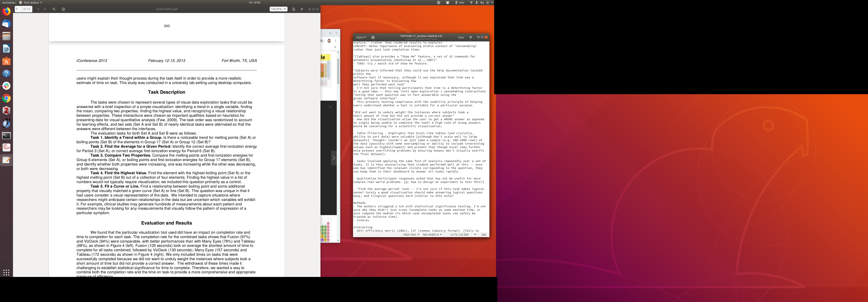This screenshot has width=868, height=302.
Task: Click the Save button
Action: click(461, 37)
